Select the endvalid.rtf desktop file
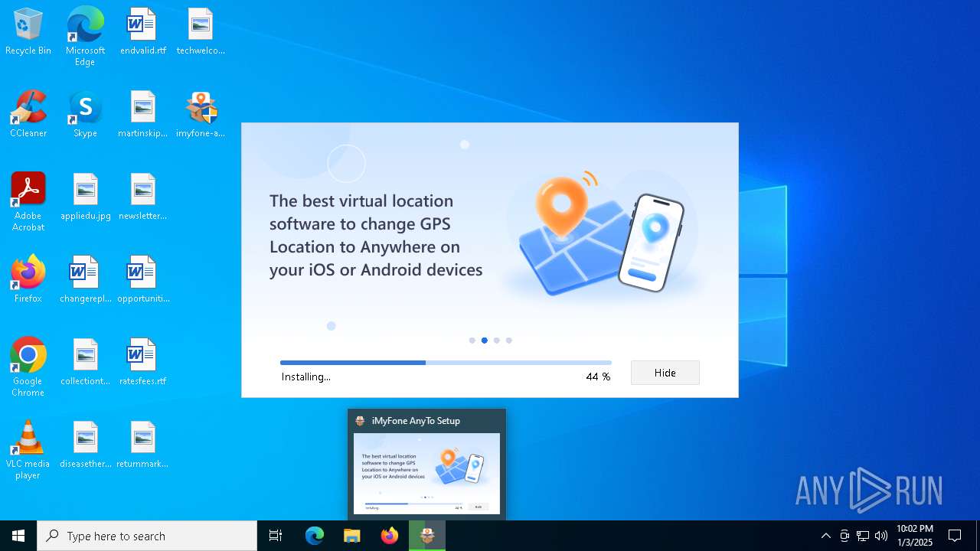This screenshot has width=980, height=551. click(143, 32)
